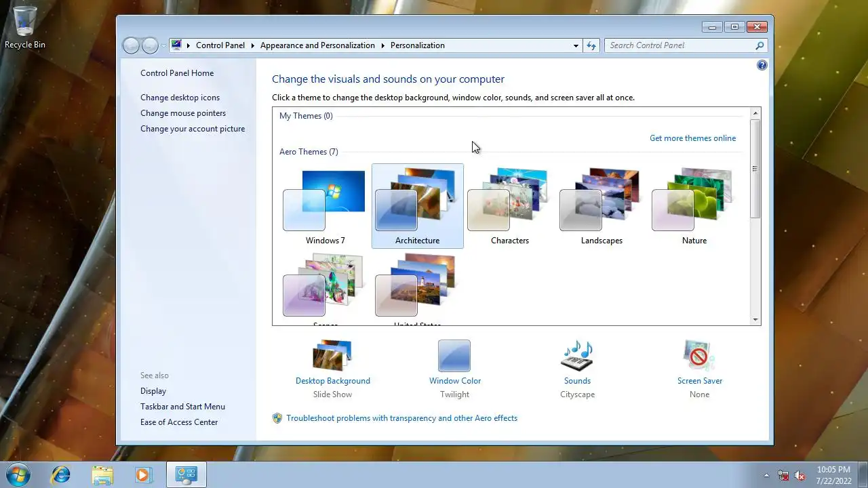This screenshot has width=868, height=488.
Task: Click the muted volume tray icon
Action: pos(800,475)
